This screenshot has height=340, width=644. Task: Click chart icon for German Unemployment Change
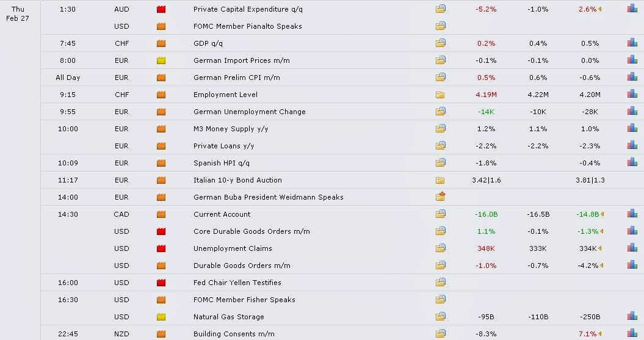pyautogui.click(x=632, y=111)
